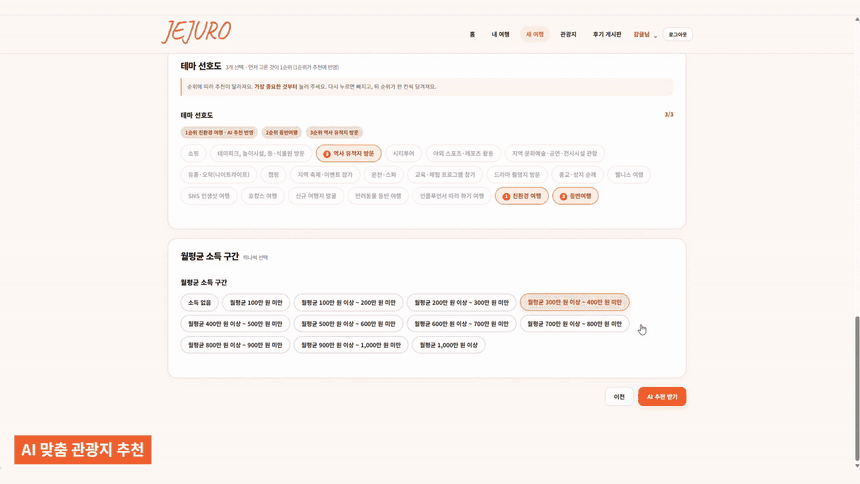The width and height of the screenshot is (860, 484).
Task: Click the 1순위 친환경 여행 rank tag
Action: point(219,133)
